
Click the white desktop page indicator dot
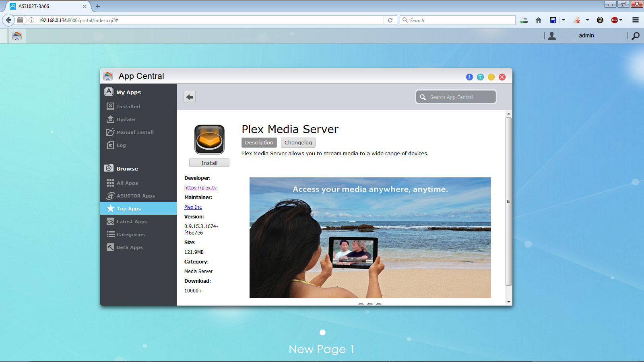tap(322, 332)
